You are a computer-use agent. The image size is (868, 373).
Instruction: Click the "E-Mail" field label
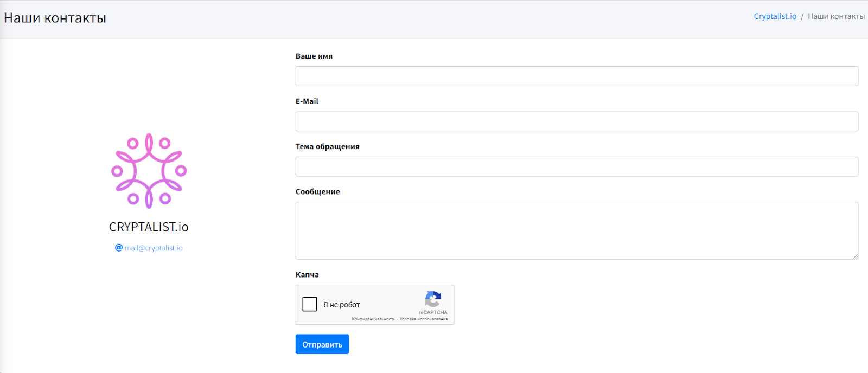coord(307,101)
